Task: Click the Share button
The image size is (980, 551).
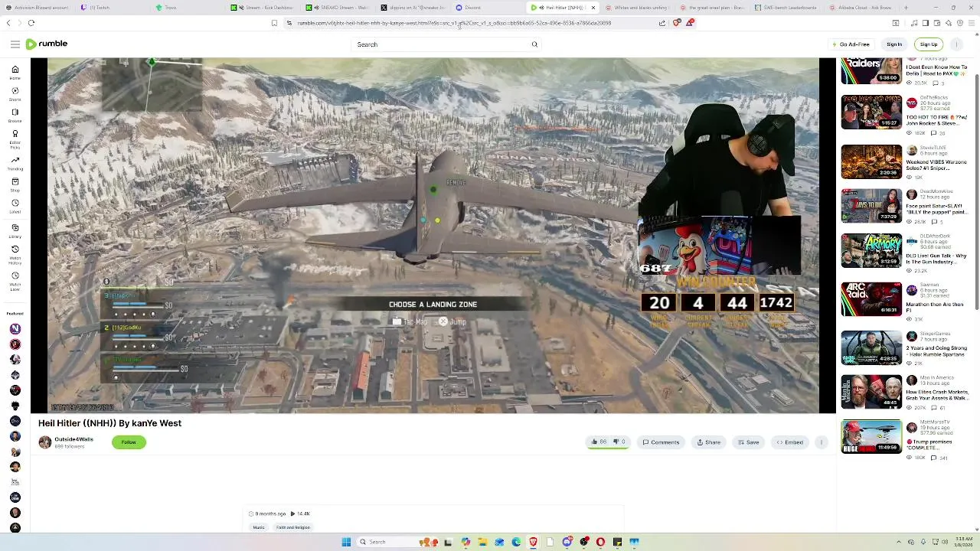Action: 708,442
